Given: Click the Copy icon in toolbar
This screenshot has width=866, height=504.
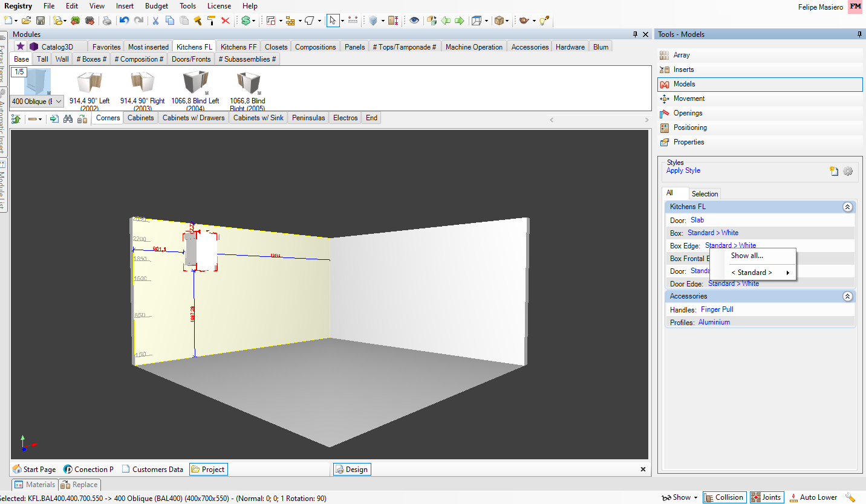Looking at the screenshot, I should (170, 21).
